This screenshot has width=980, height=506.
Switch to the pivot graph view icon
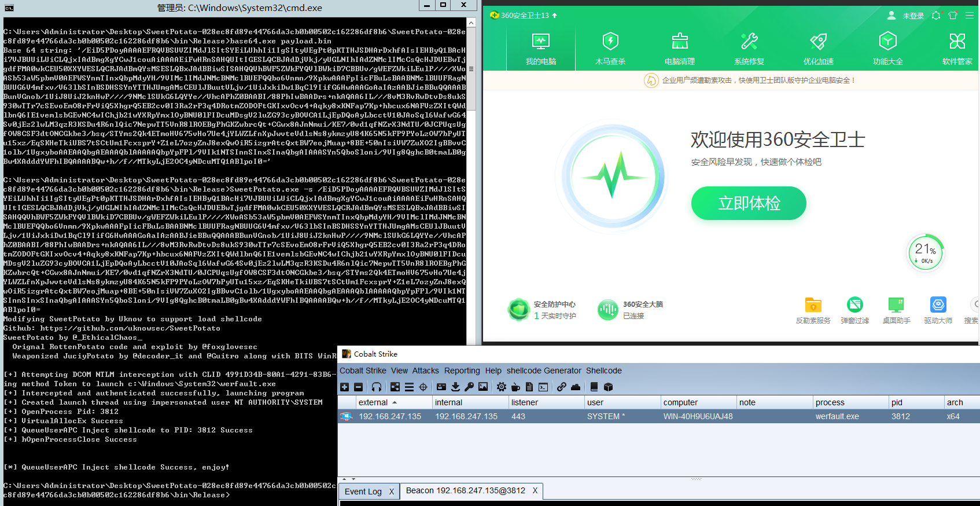coord(395,387)
